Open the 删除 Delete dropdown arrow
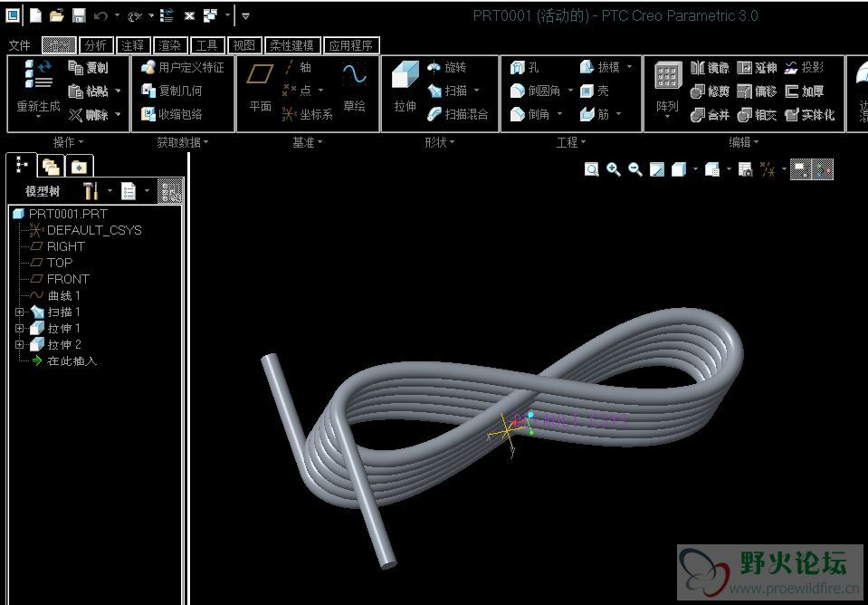Image resolution: width=868 pixels, height=605 pixels. [x=118, y=115]
